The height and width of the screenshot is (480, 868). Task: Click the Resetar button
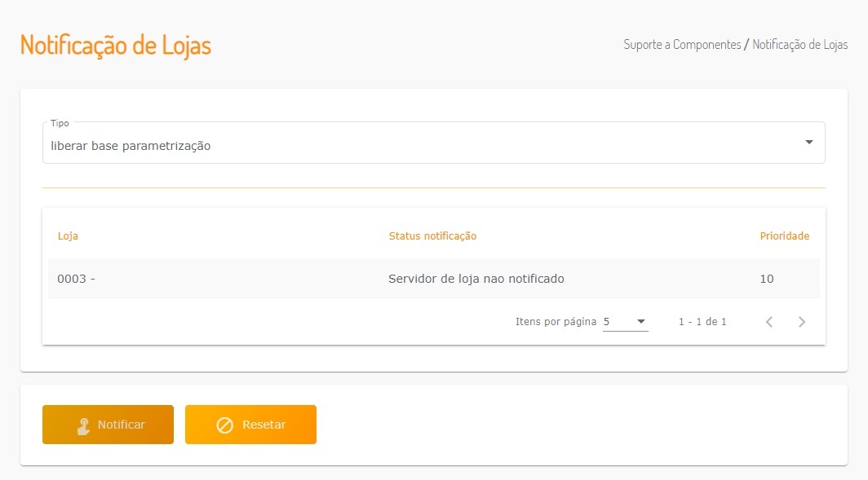tap(250, 424)
